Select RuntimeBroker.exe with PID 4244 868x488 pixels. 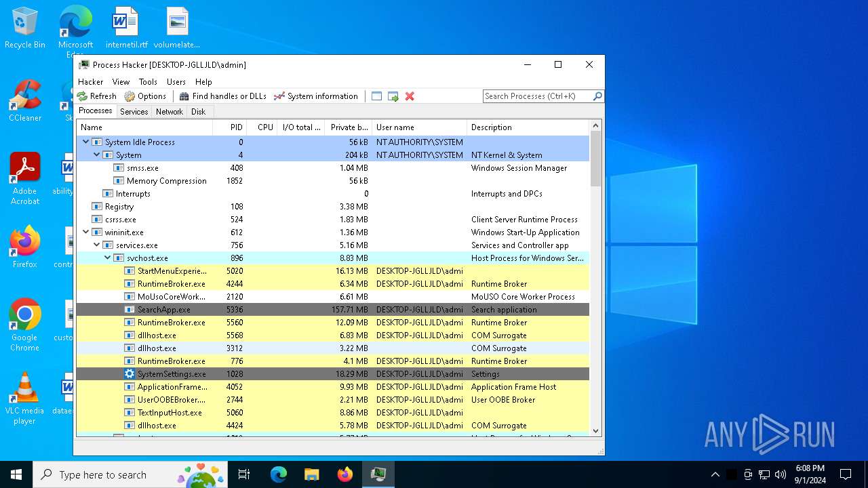tap(333, 283)
